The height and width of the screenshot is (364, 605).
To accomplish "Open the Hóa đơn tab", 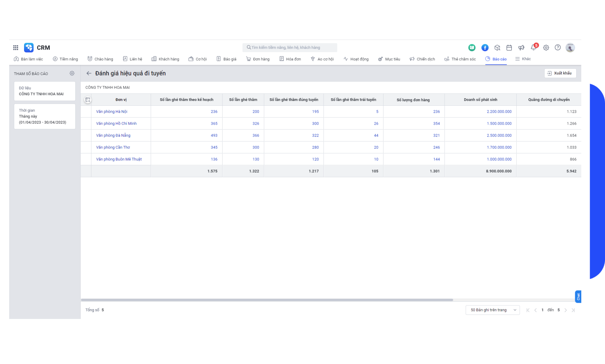I will click(290, 59).
